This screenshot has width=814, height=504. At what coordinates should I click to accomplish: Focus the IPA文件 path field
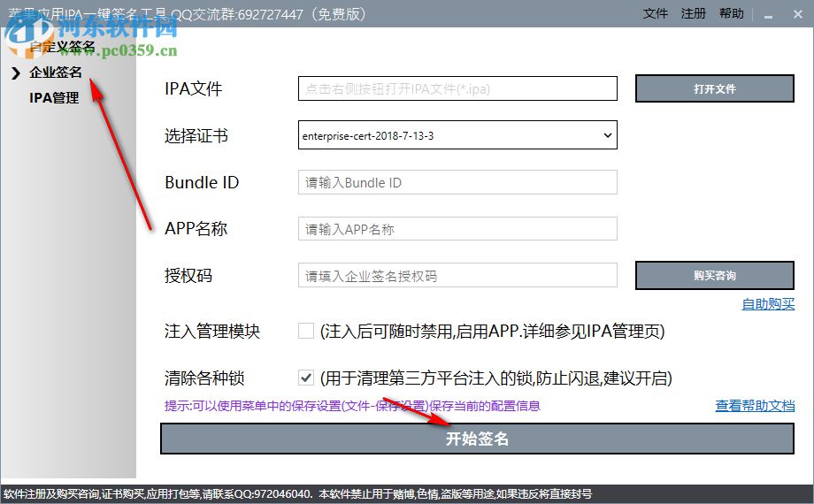pyautogui.click(x=457, y=88)
